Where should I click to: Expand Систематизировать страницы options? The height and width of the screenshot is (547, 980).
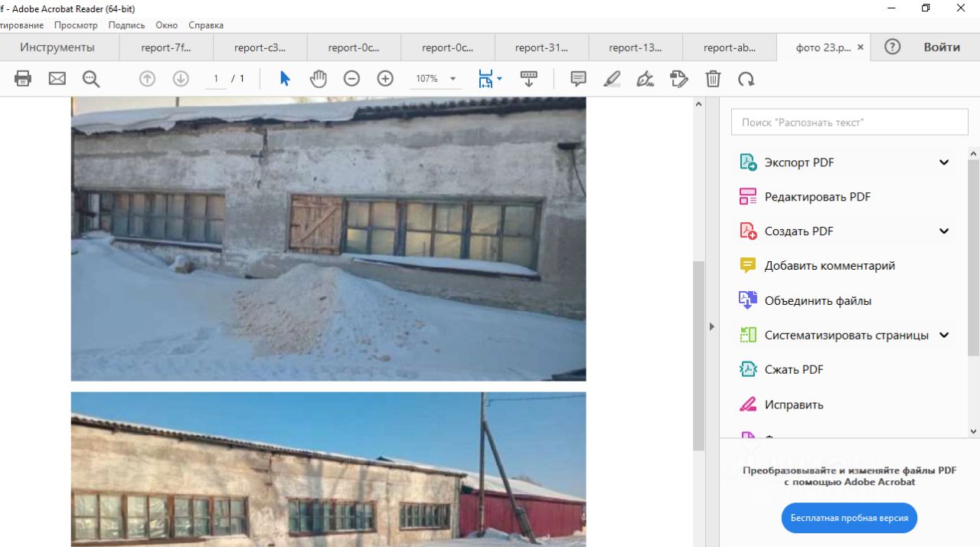(944, 335)
